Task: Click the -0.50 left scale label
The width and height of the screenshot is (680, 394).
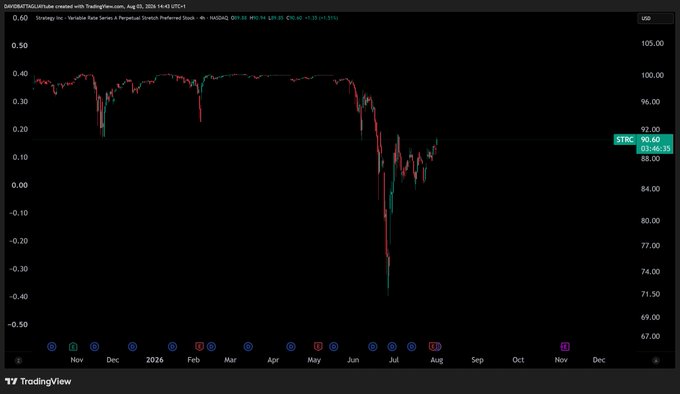Action: (x=18, y=325)
